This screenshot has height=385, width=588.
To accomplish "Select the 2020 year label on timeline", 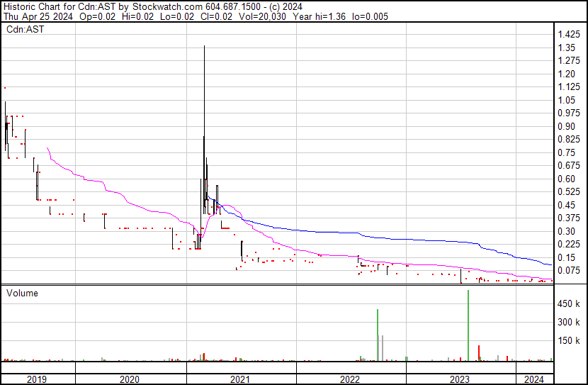I will (x=130, y=379).
